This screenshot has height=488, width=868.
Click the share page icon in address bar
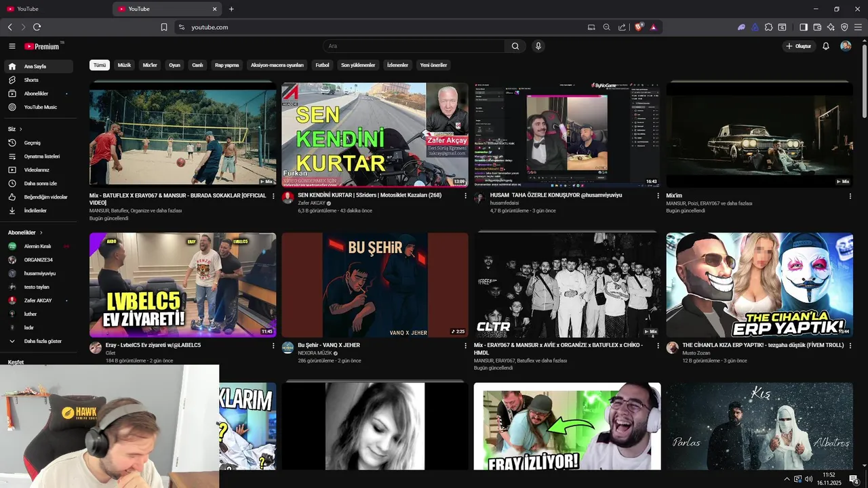pyautogui.click(x=622, y=27)
